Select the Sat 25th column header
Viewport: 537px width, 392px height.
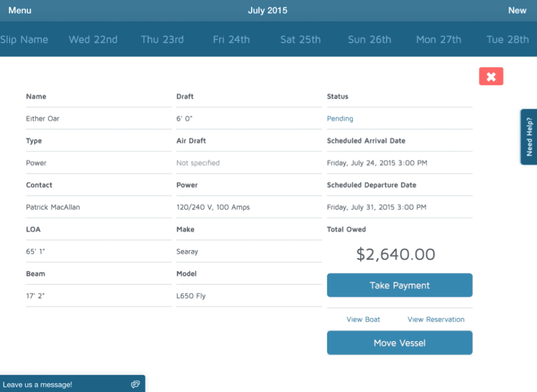(300, 40)
